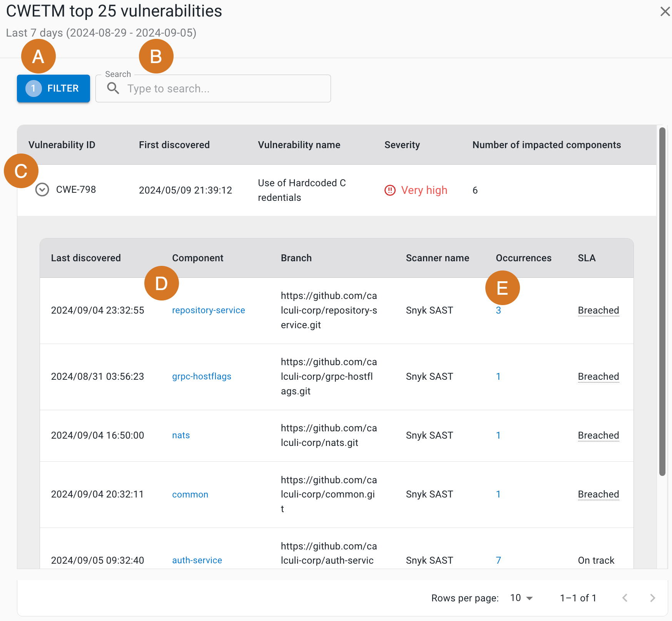Open the Rows per page dropdown
Viewport: 672px width, 621px height.
(x=521, y=598)
